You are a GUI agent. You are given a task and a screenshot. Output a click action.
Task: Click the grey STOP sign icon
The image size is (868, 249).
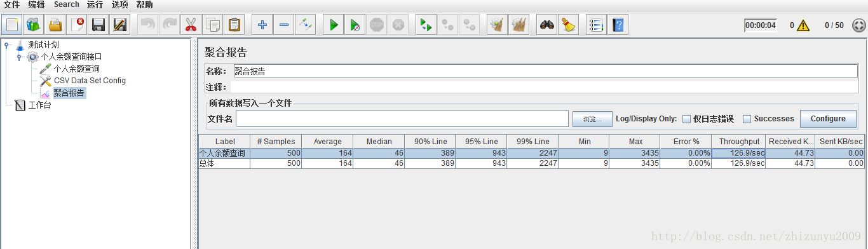(x=377, y=25)
